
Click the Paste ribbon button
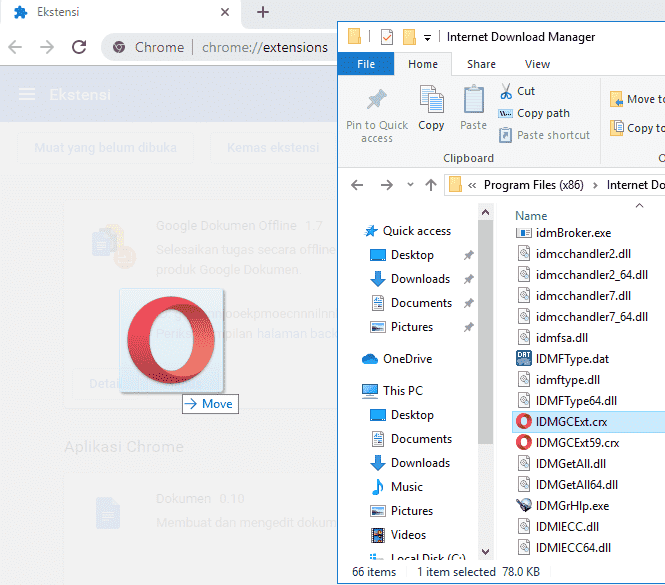(x=473, y=108)
